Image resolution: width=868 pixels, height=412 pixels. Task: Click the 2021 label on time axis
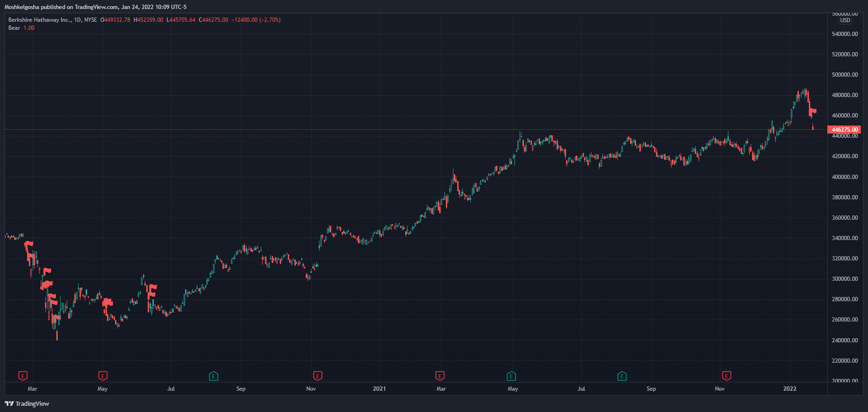[379, 389]
